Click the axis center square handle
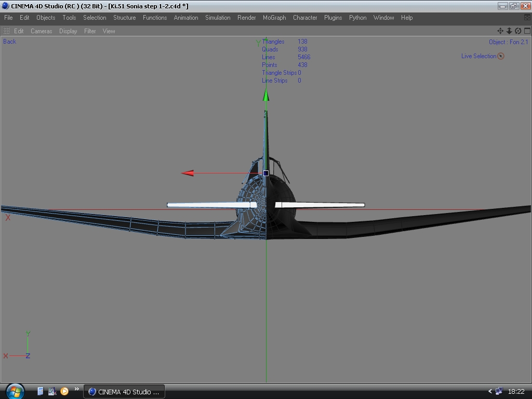 (266, 173)
